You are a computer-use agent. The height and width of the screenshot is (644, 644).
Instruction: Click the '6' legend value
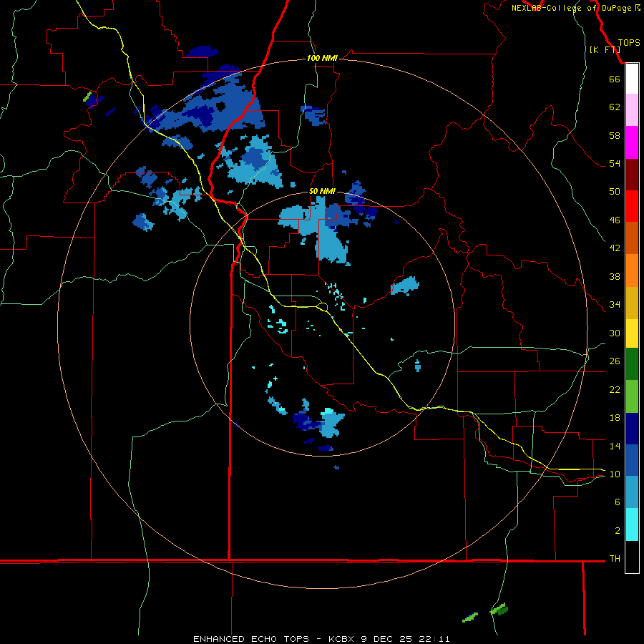[x=618, y=502]
